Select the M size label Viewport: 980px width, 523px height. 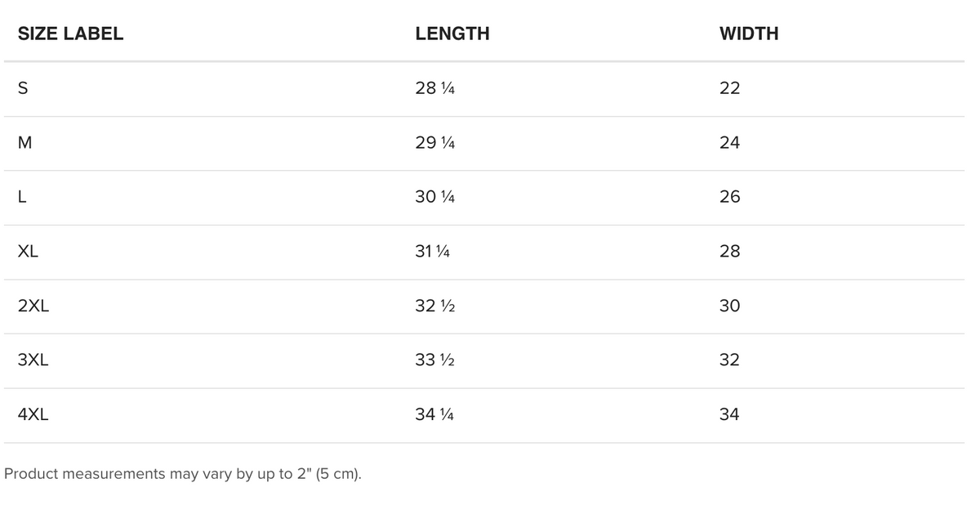click(x=24, y=143)
